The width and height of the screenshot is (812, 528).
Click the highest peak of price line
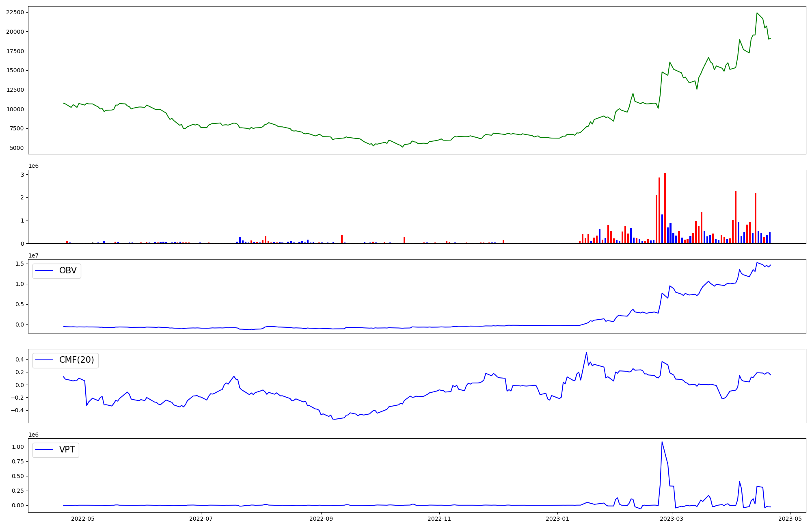pos(757,13)
